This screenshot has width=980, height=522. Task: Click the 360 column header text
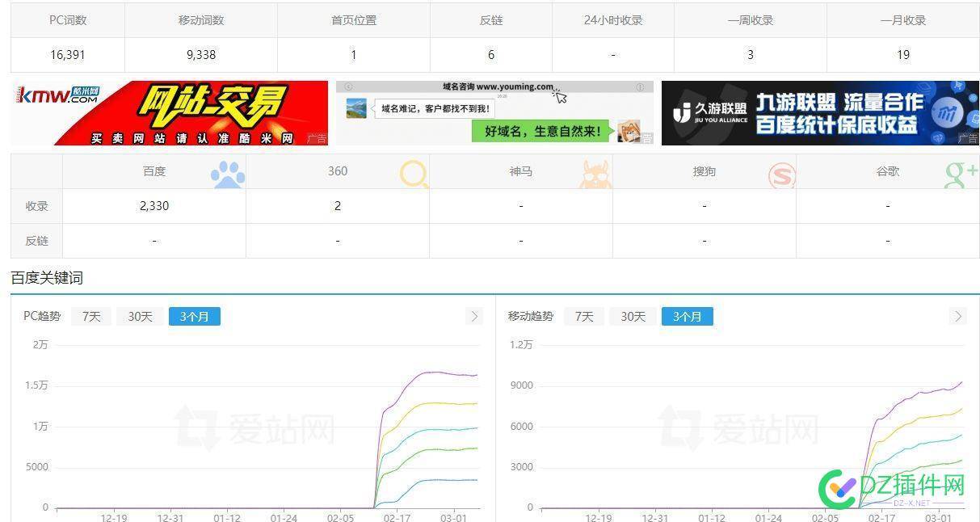coord(338,171)
